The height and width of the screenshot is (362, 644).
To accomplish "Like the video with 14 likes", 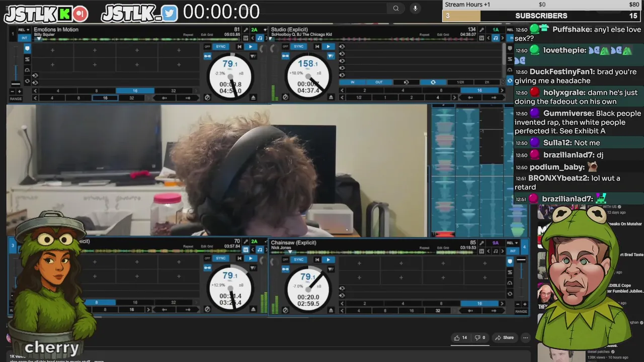I will pyautogui.click(x=460, y=338).
